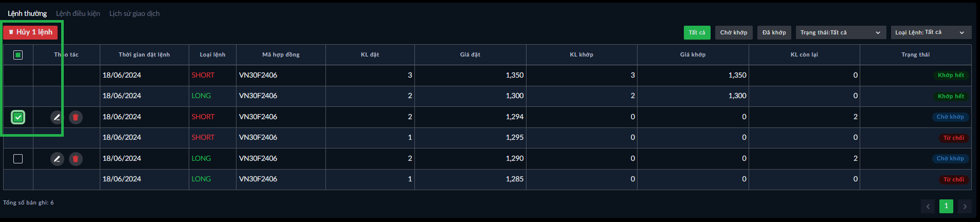Toggle the select-all header checkbox
This screenshot has height=222, width=980.
tap(18, 55)
